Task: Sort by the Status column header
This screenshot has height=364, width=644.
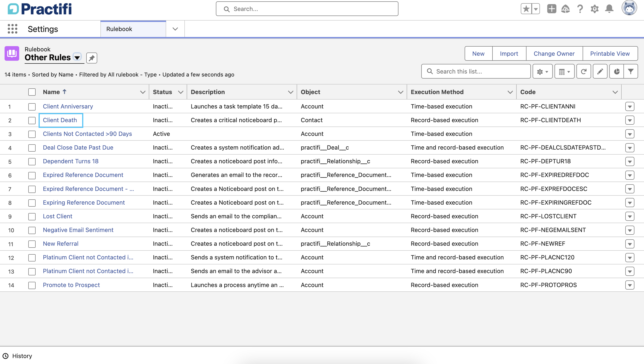Action: pos(162,92)
